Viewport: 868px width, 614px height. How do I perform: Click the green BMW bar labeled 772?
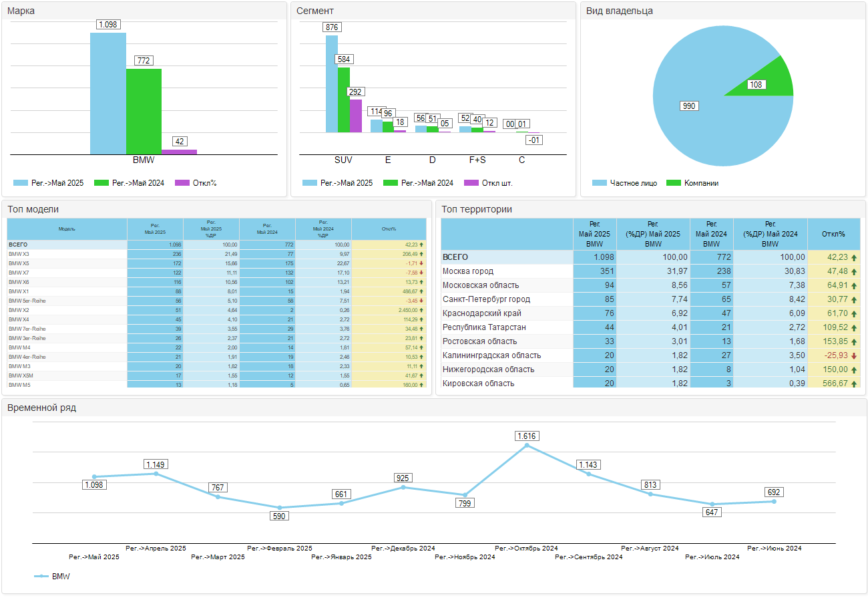pos(144,112)
